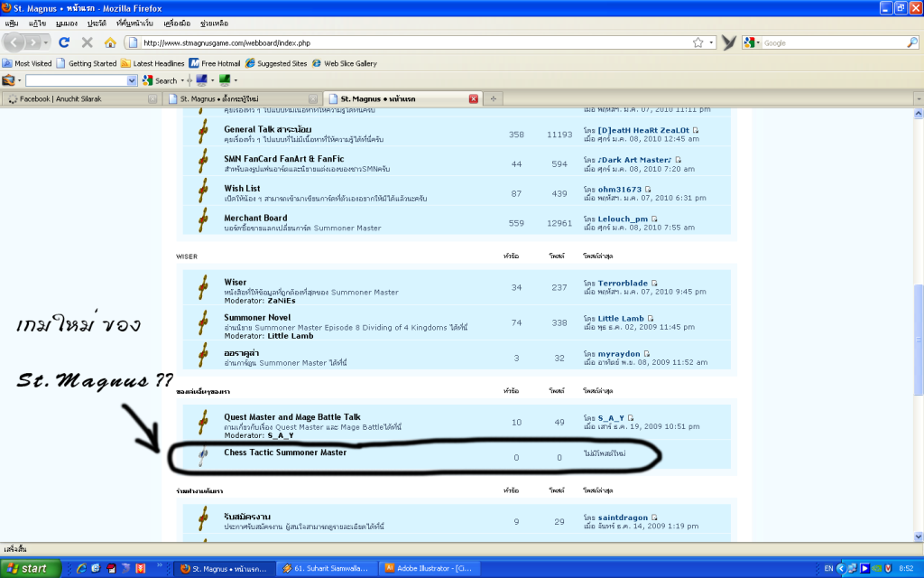
Task: Bookmark this page with the star icon
Action: (x=698, y=42)
